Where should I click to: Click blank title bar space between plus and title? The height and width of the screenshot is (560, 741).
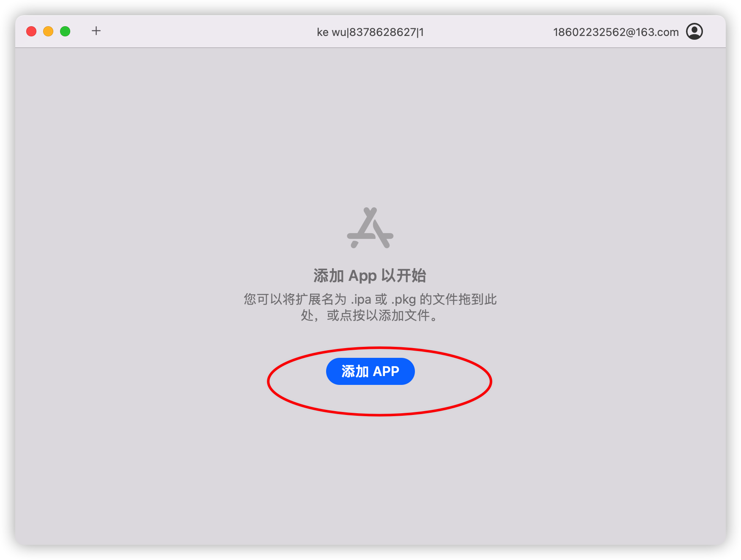[x=207, y=32]
